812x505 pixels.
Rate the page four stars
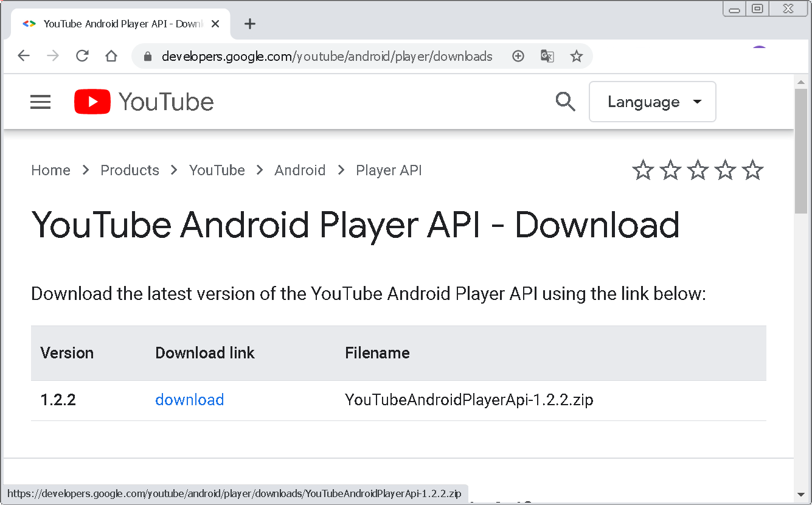725,170
